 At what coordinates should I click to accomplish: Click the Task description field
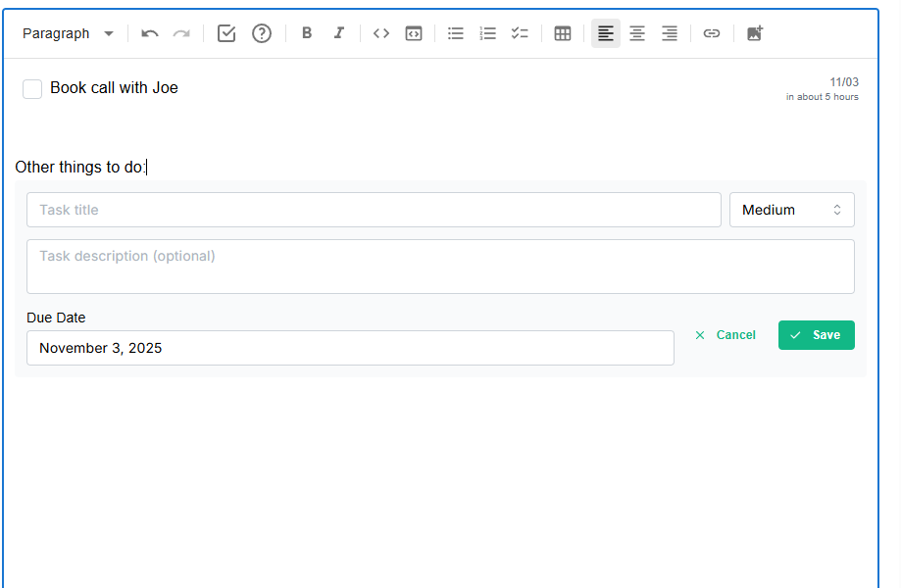point(440,267)
